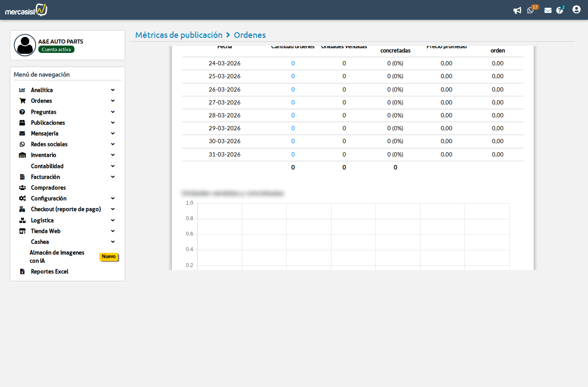Click the Tienda Web store icon

22,231
